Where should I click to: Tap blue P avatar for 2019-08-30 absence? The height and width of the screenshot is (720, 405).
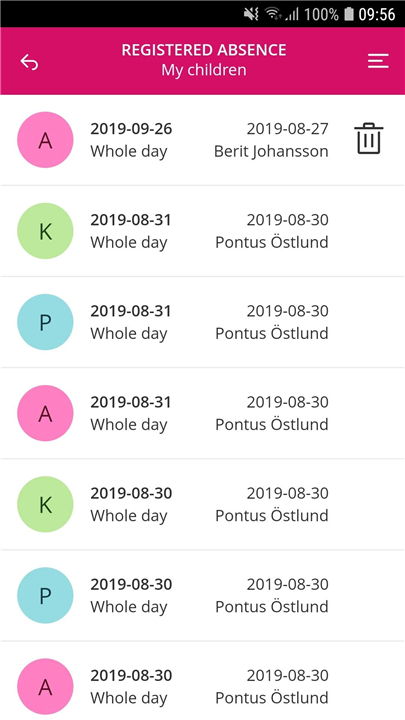click(x=45, y=595)
